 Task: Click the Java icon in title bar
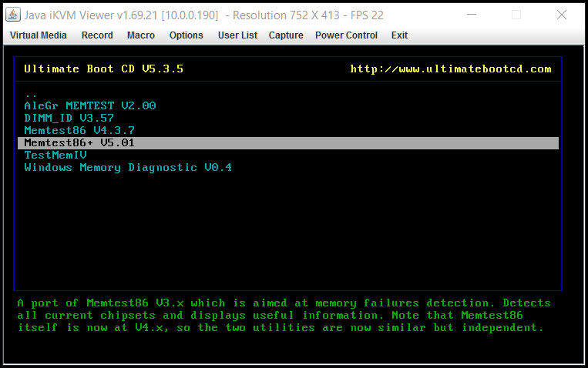pyautogui.click(x=13, y=15)
